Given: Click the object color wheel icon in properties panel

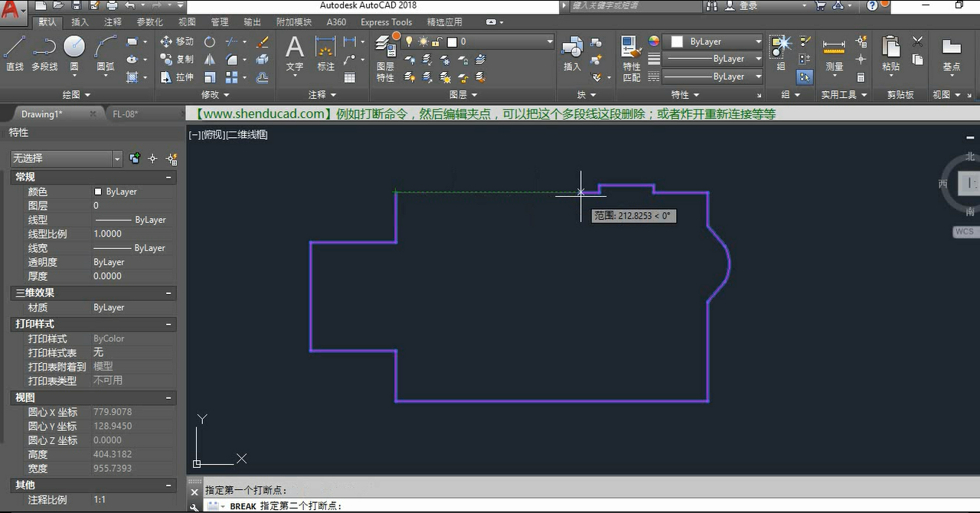Looking at the screenshot, I should pos(654,41).
